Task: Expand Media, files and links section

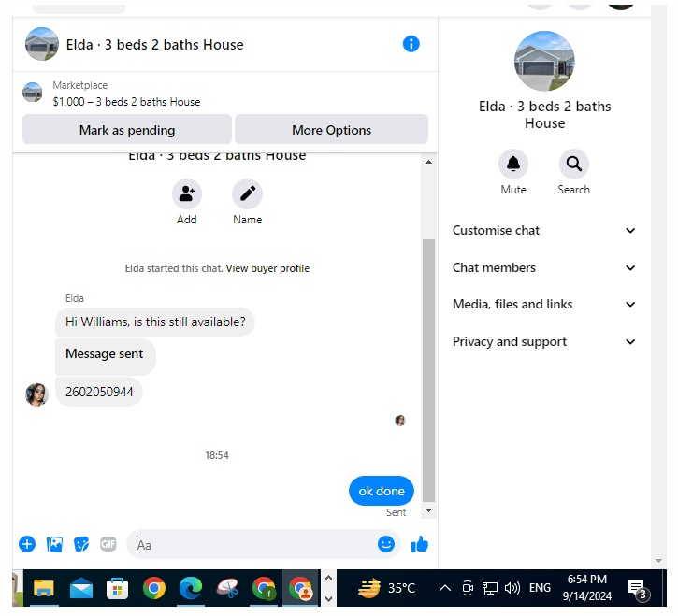Action: pos(544,305)
